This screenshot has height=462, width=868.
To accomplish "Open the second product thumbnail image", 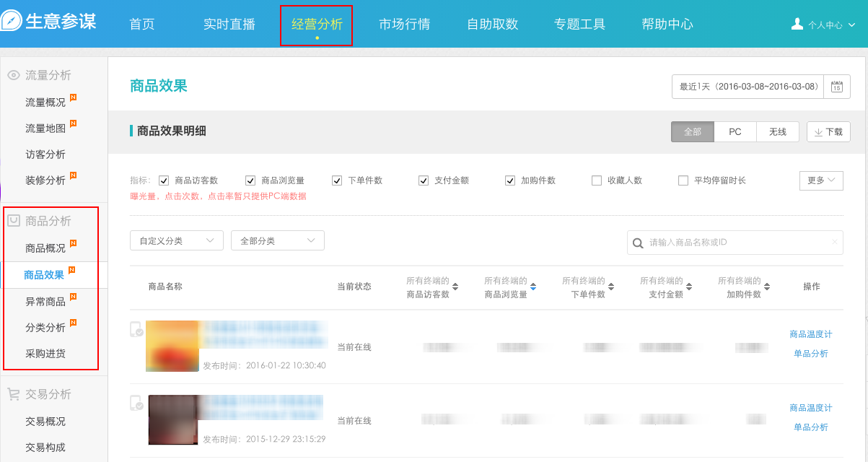I will [173, 419].
